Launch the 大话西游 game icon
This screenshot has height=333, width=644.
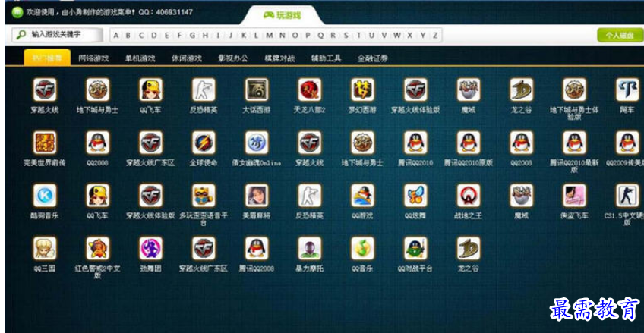click(257, 90)
